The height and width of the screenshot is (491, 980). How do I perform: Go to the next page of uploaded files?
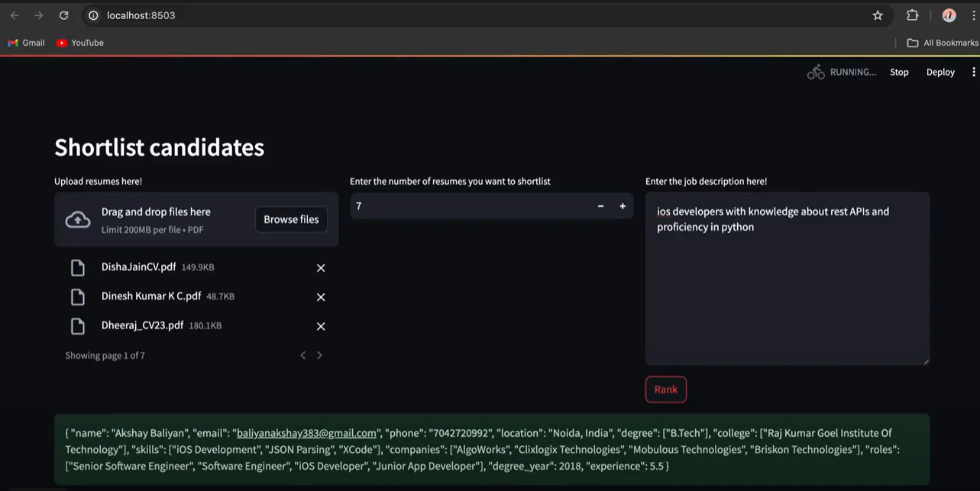(319, 355)
